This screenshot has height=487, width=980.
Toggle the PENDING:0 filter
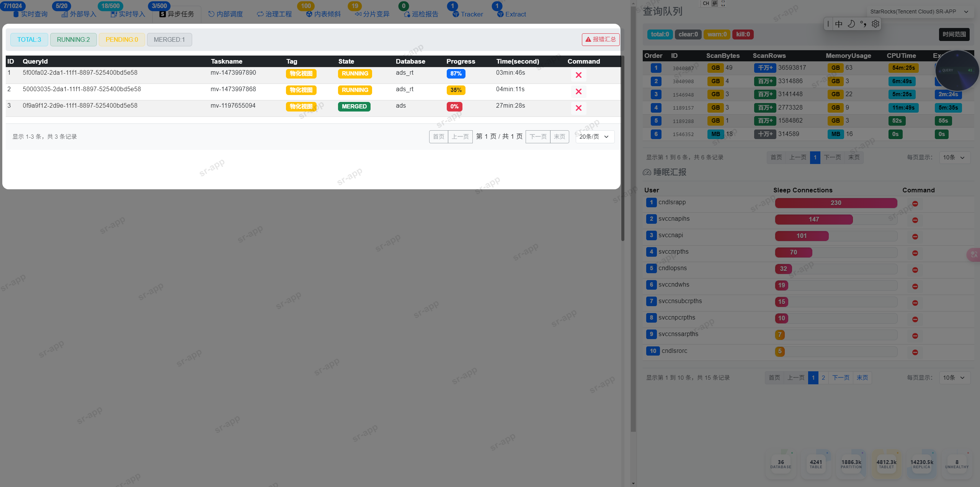(122, 40)
